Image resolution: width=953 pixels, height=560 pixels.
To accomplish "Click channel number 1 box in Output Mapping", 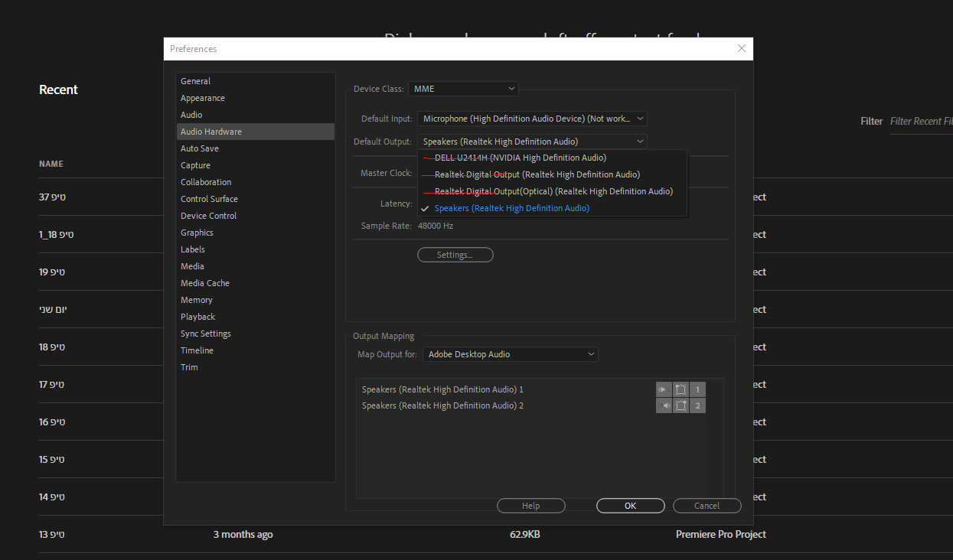I will tap(697, 389).
